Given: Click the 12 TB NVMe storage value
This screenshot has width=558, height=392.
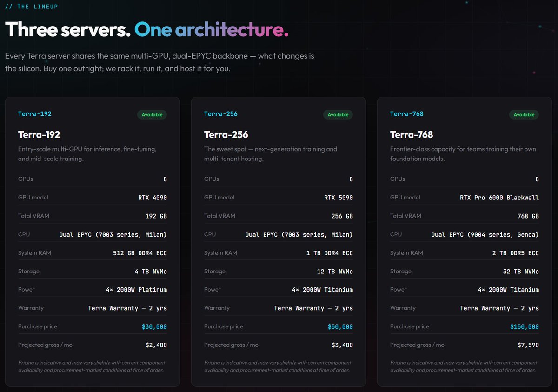Looking at the screenshot, I should click(x=335, y=272).
